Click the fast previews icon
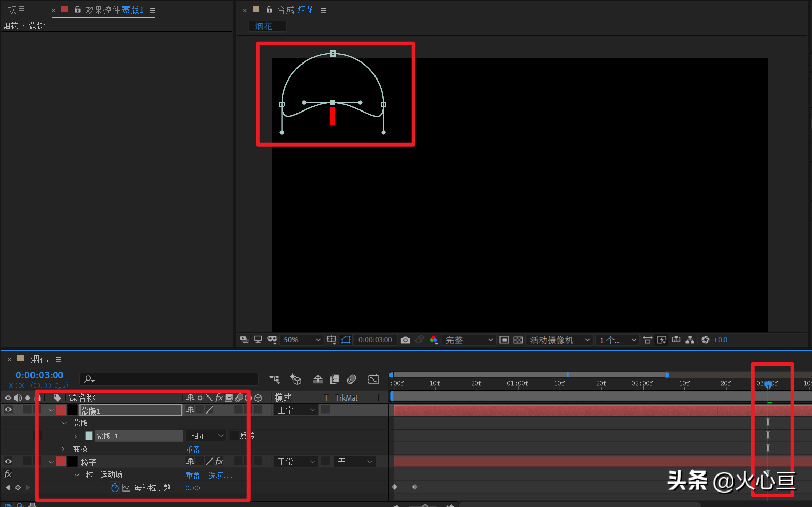812x507 pixels. click(x=662, y=340)
